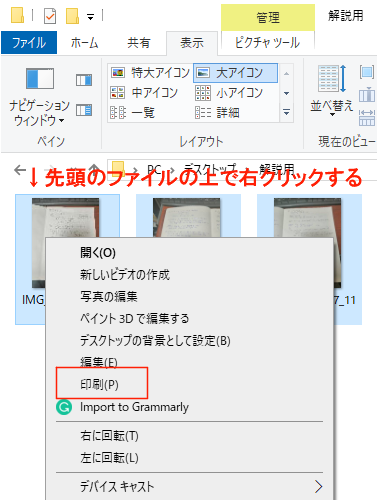Choose the 中アイコン layout
377x500 pixels.
pyautogui.click(x=144, y=93)
